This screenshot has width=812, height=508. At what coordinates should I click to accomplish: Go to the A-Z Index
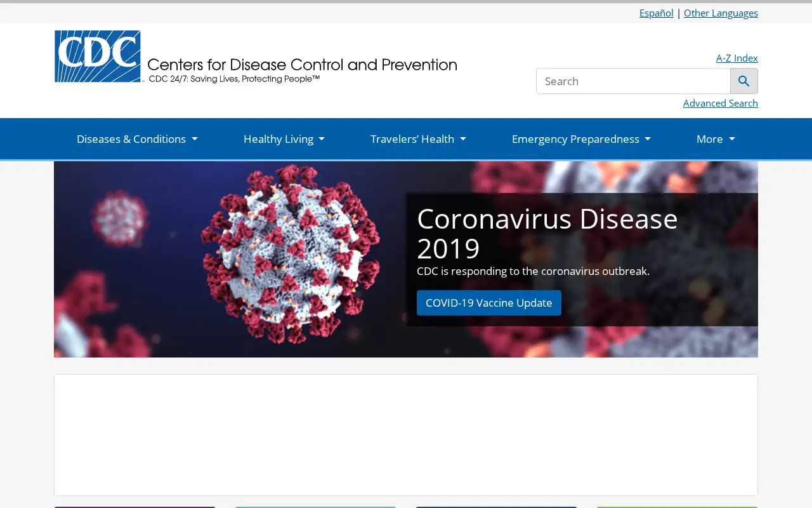tap(737, 58)
